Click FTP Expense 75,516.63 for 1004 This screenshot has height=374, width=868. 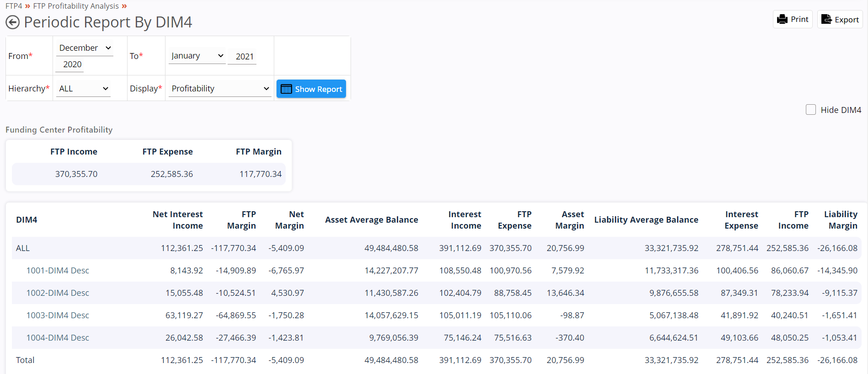[x=513, y=338]
